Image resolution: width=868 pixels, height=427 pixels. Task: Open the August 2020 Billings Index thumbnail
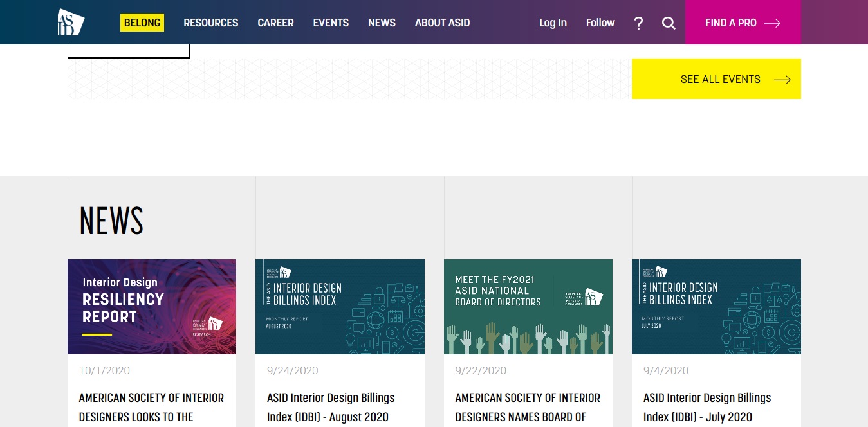340,307
